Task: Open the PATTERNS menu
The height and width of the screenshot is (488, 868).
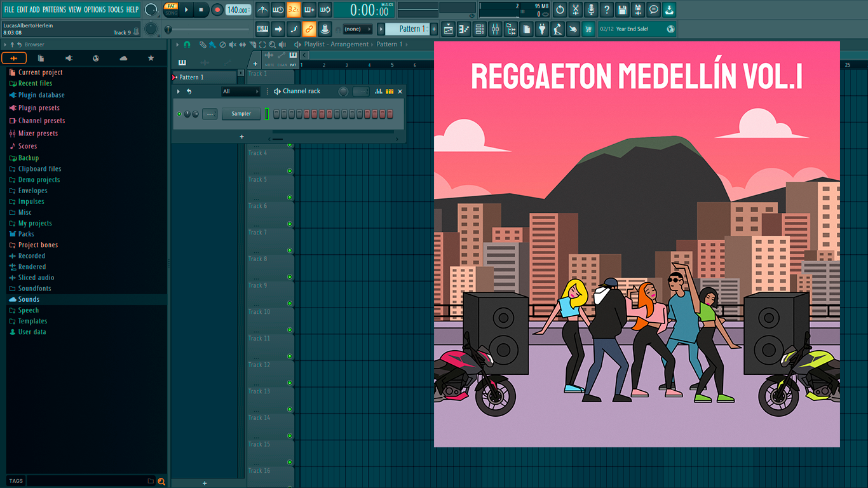Action: click(54, 10)
